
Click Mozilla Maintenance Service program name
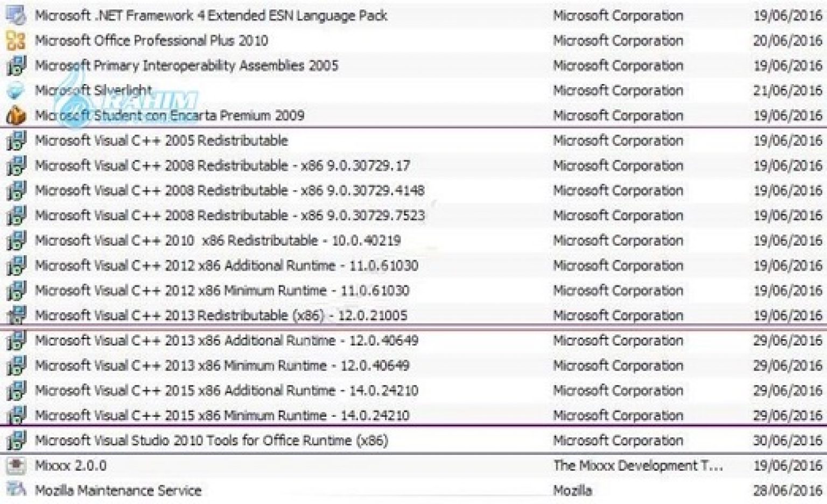point(118,490)
